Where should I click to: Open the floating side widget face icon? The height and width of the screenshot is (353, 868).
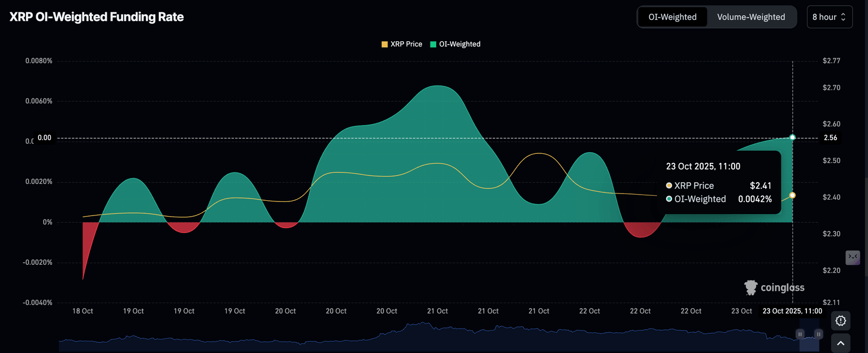click(x=852, y=257)
